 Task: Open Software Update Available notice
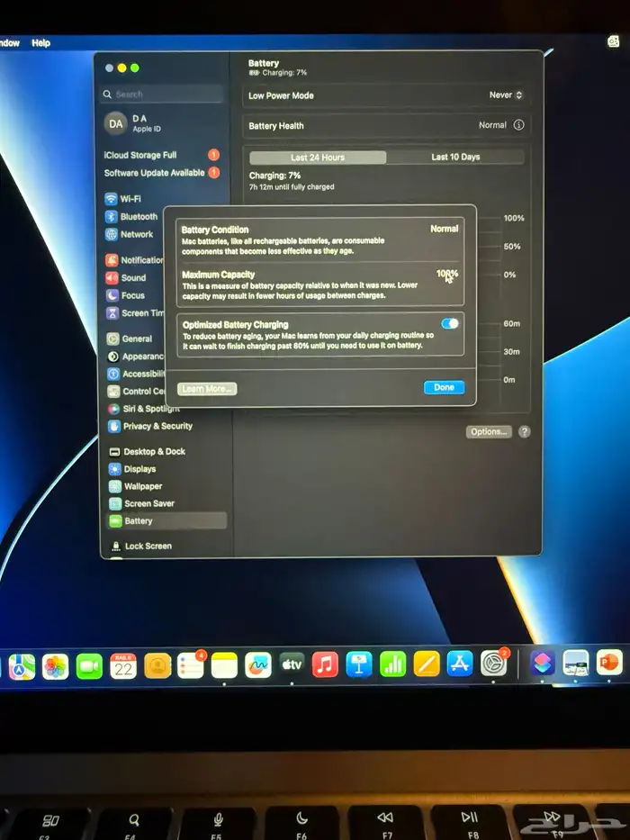(x=154, y=173)
